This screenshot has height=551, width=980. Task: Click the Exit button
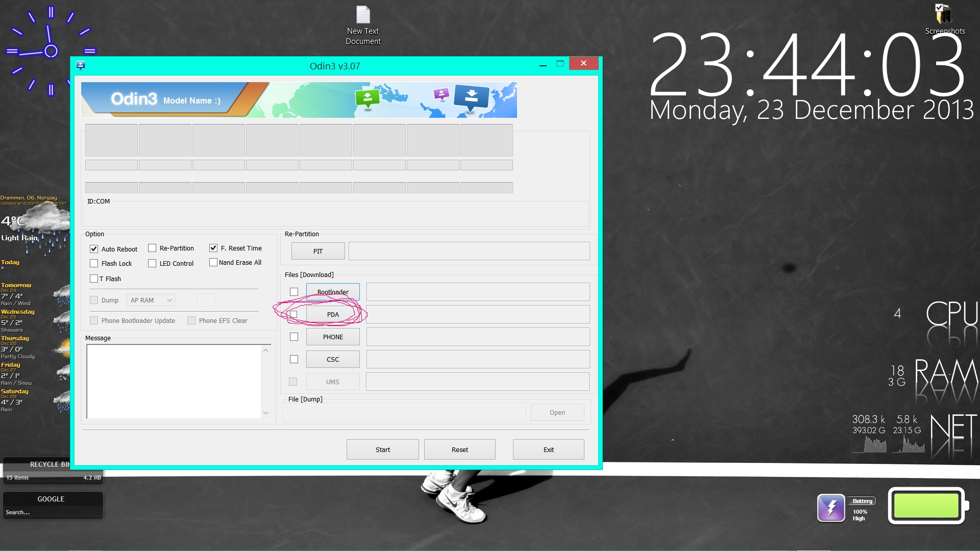point(549,449)
